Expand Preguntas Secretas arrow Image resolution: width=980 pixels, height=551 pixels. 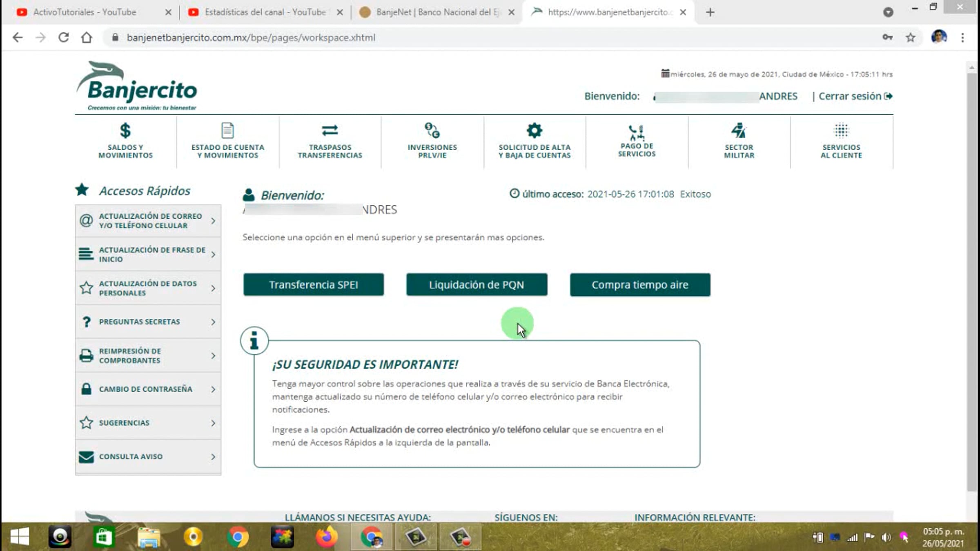213,322
